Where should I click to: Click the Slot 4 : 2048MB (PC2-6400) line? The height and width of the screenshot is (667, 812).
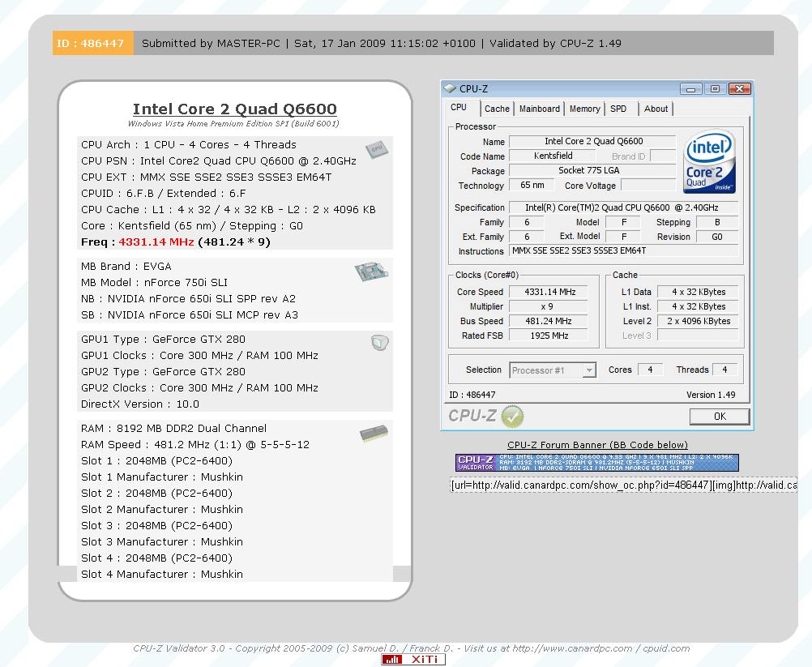[x=157, y=558]
